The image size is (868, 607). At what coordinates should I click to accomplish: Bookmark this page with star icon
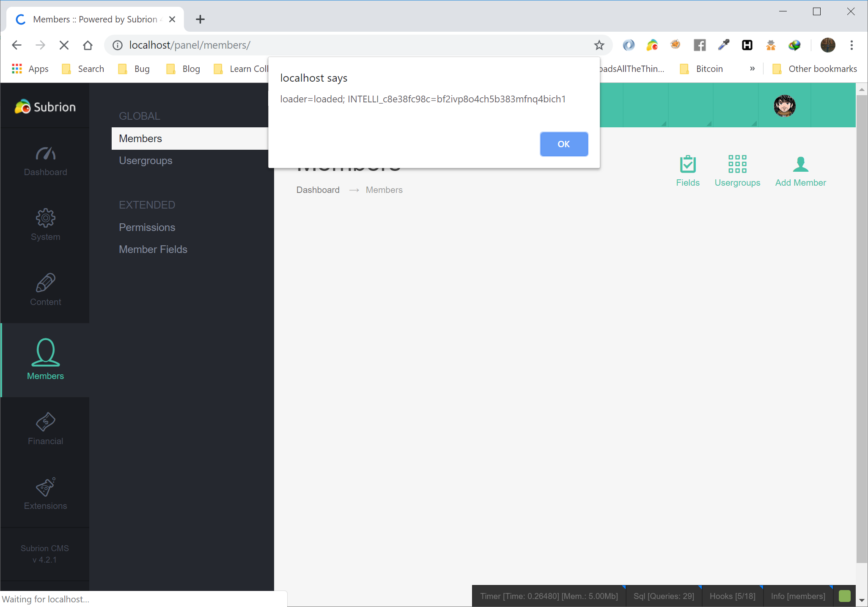(x=599, y=45)
